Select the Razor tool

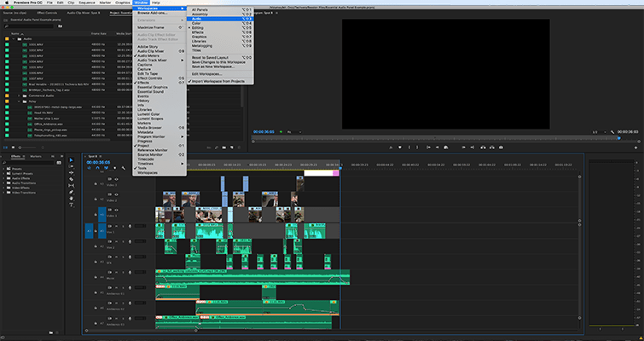72,180
